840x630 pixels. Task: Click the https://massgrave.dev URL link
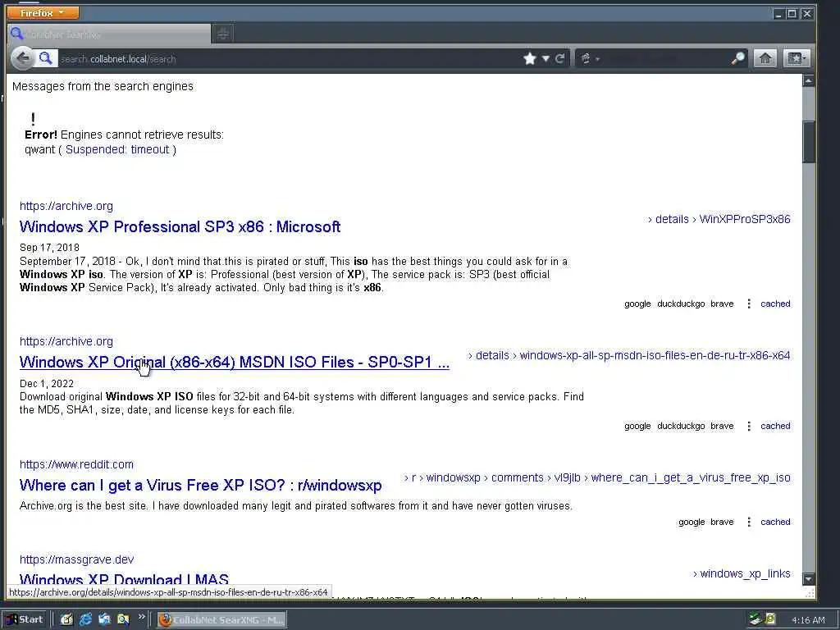tap(76, 559)
